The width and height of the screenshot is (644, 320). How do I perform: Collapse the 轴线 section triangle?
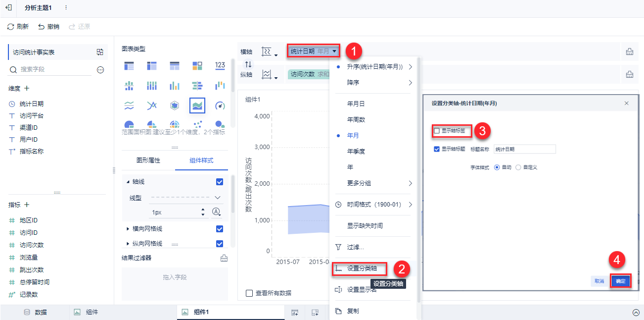pos(128,182)
